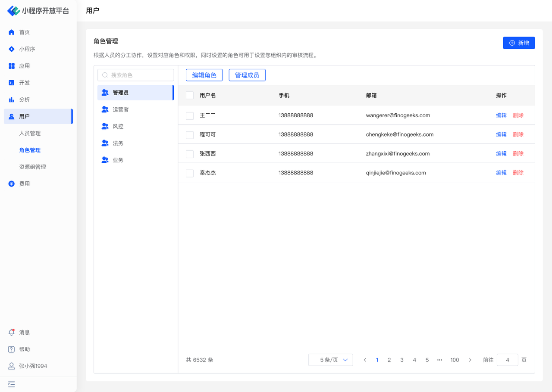Click the 费用 yen coin icon
552x392 pixels.
click(x=12, y=184)
